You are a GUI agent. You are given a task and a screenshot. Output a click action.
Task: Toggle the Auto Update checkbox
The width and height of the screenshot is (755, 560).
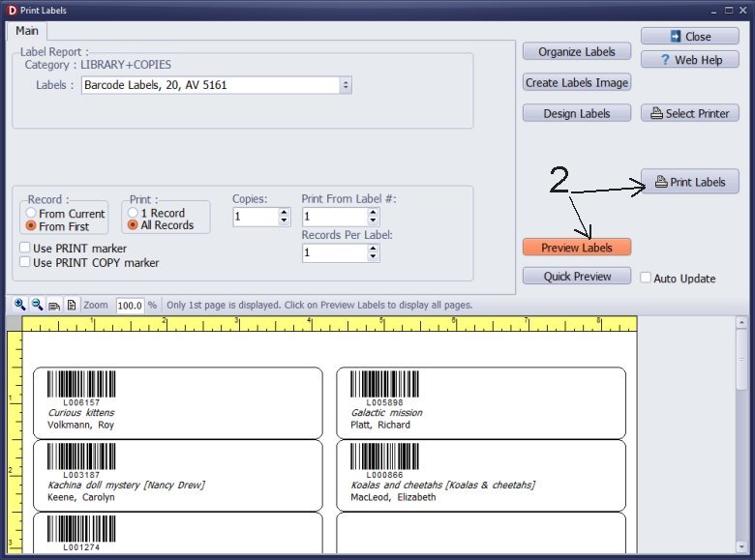(646, 278)
